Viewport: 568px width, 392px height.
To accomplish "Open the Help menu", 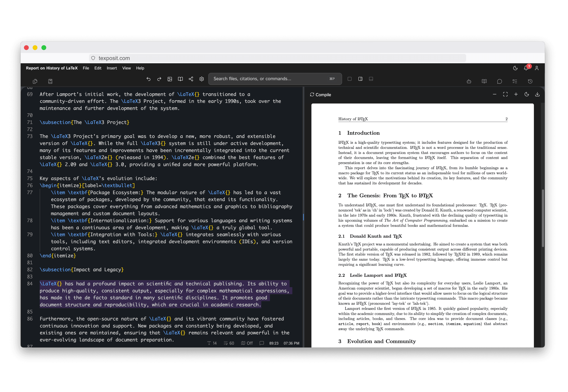I will coord(140,68).
